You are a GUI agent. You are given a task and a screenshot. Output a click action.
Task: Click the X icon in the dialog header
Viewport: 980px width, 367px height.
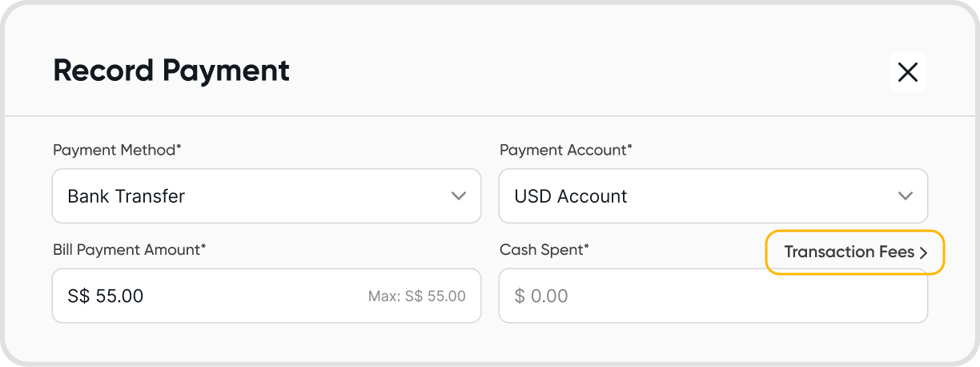coord(907,72)
